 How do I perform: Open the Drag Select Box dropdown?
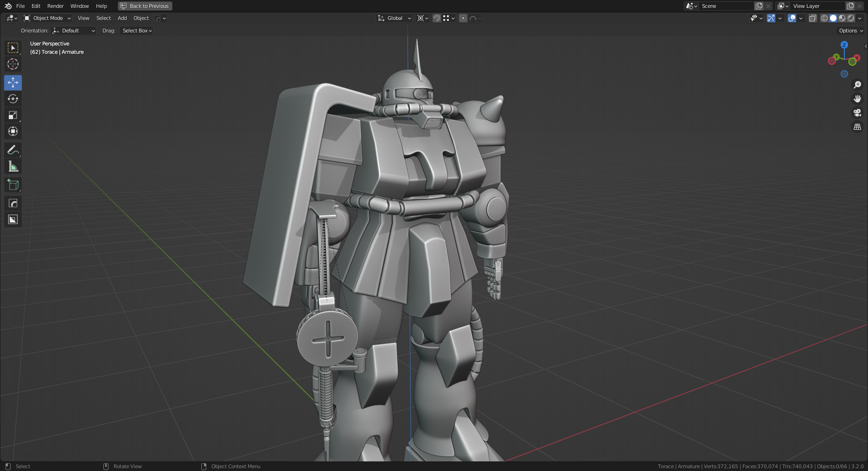[136, 31]
